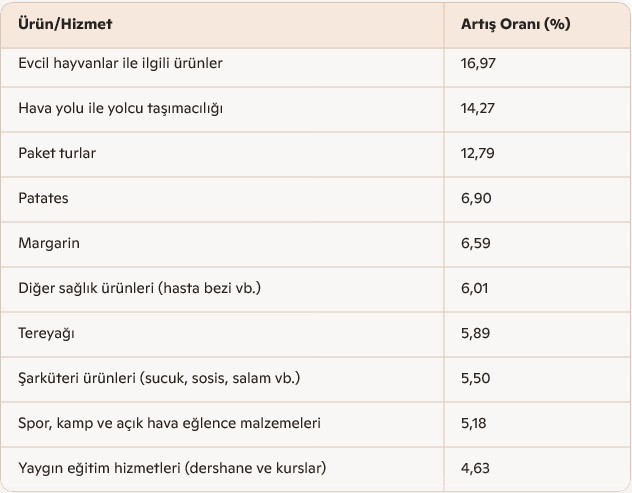This screenshot has width=632, height=493.
Task: Click the 5,50 rate value
Action: coord(476,378)
